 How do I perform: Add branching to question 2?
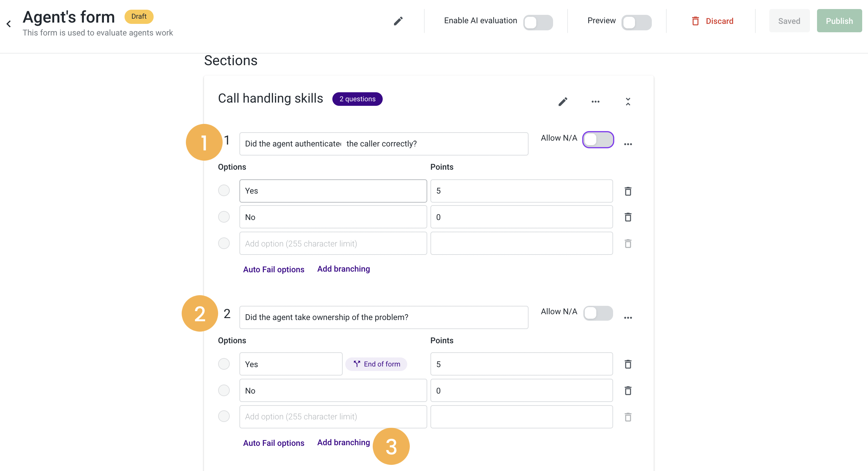[343, 442]
